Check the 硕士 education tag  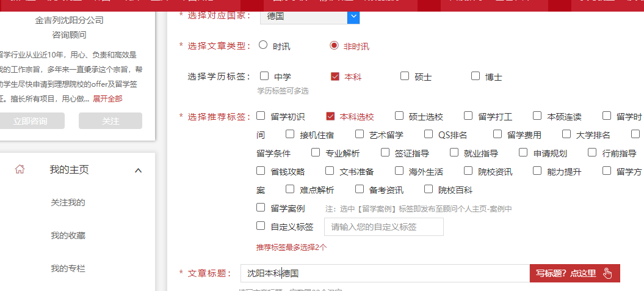(405, 76)
